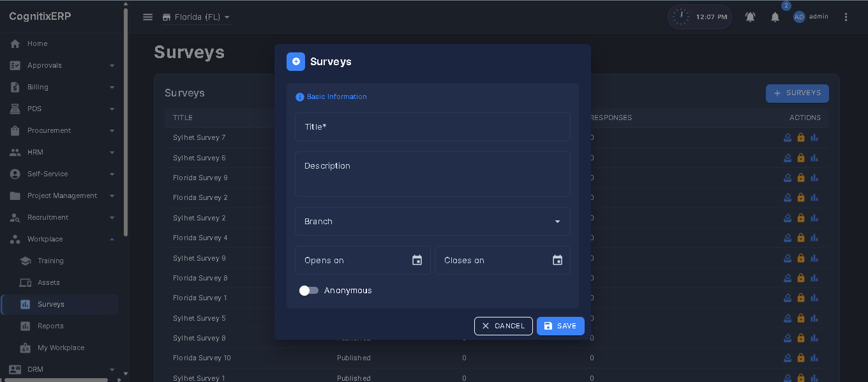
Task: Open results chart for Florida Survey 4
Action: pyautogui.click(x=814, y=238)
